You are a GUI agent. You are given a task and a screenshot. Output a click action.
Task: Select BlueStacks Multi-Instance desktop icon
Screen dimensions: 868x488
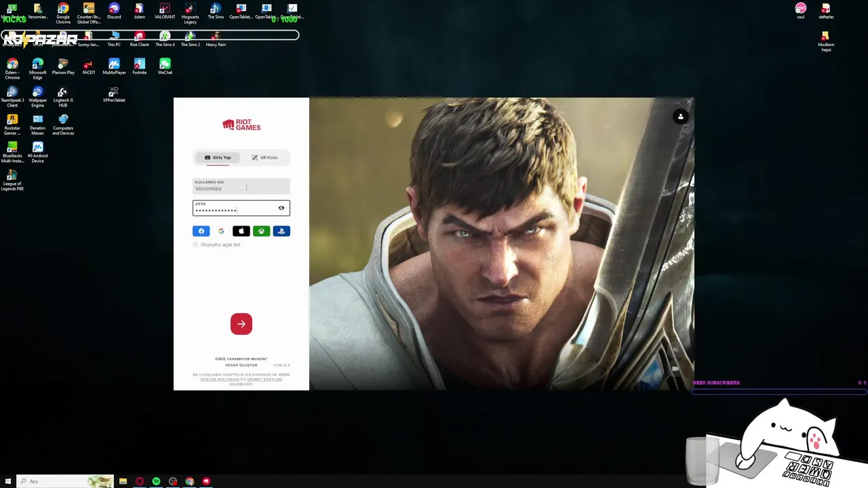[12, 152]
